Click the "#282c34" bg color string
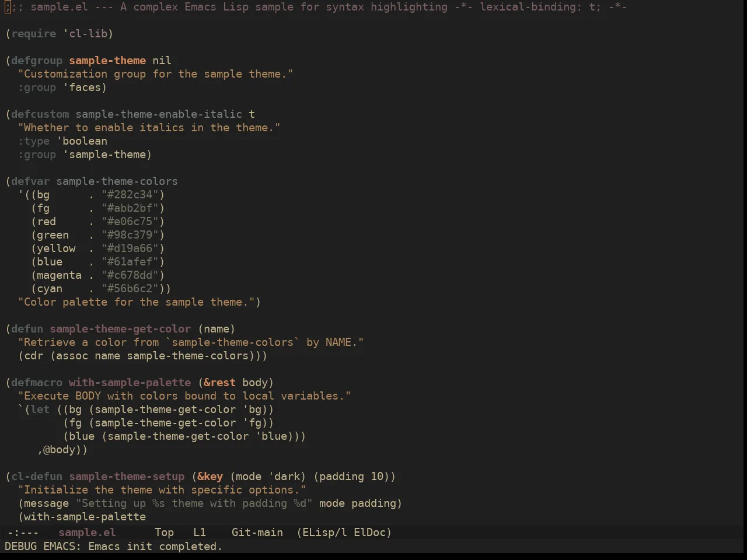Viewport: 747px width, 560px height. [x=130, y=195]
